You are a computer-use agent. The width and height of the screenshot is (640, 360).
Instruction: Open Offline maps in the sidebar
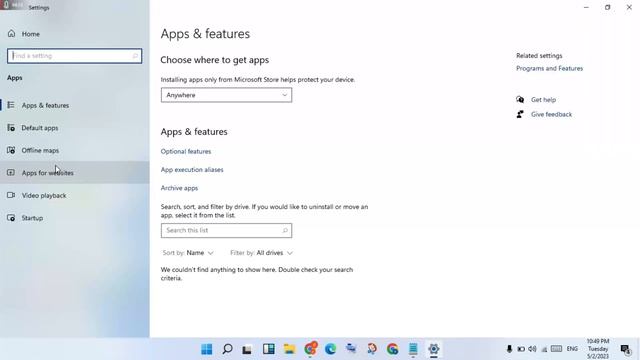75,150
